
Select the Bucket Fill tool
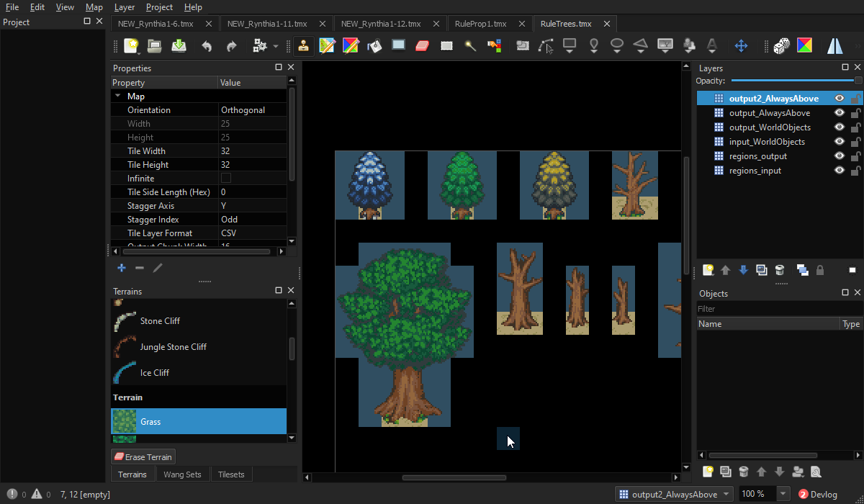coord(374,46)
